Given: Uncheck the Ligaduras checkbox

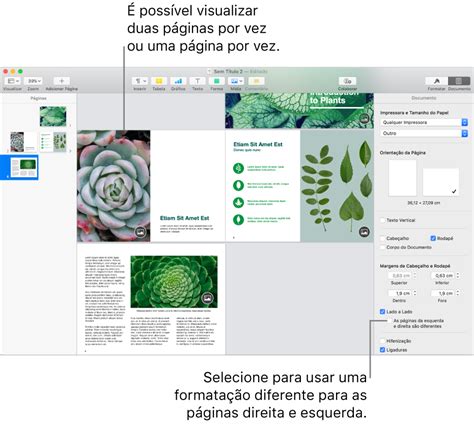Looking at the screenshot, I should tap(383, 350).
